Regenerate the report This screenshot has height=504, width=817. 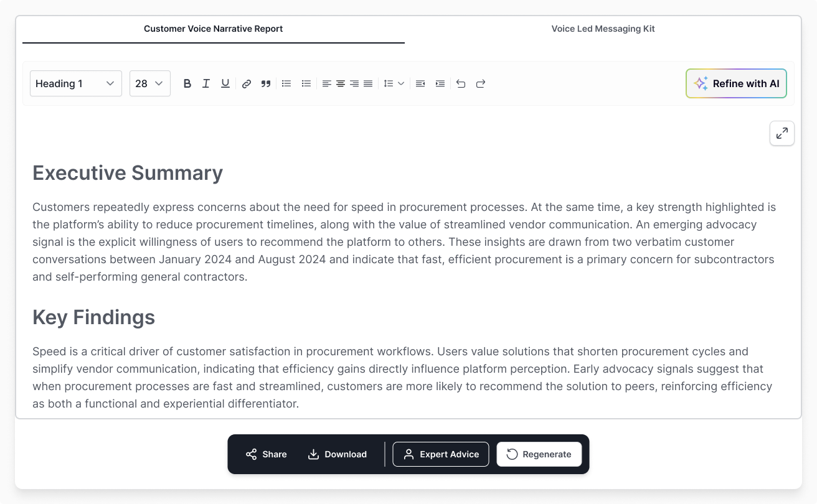539,454
